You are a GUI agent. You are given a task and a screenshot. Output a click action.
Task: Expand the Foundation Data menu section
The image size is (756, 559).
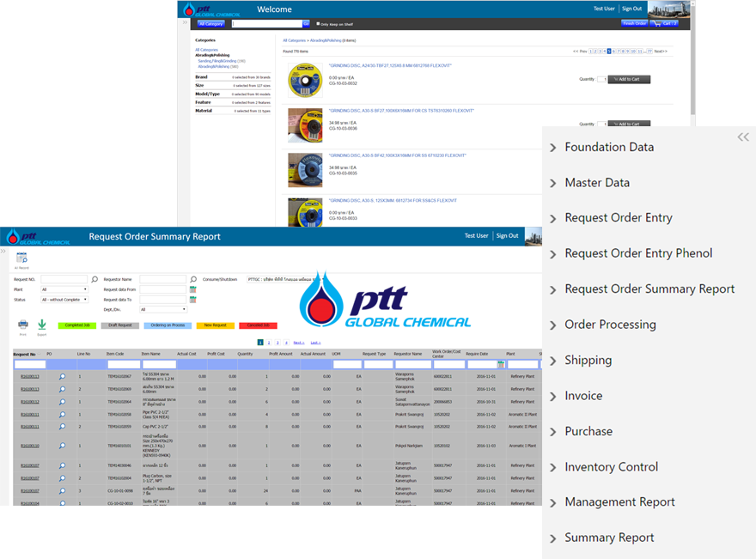(553, 148)
